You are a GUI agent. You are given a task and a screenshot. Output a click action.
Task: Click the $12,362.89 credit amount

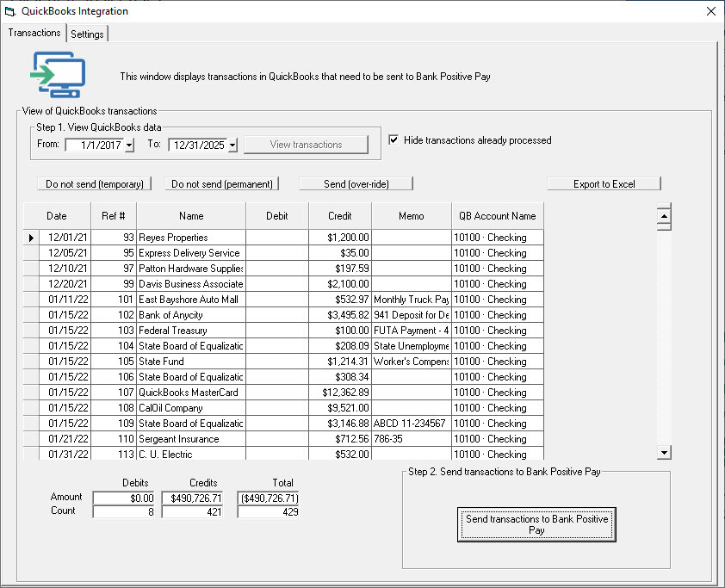pyautogui.click(x=340, y=393)
